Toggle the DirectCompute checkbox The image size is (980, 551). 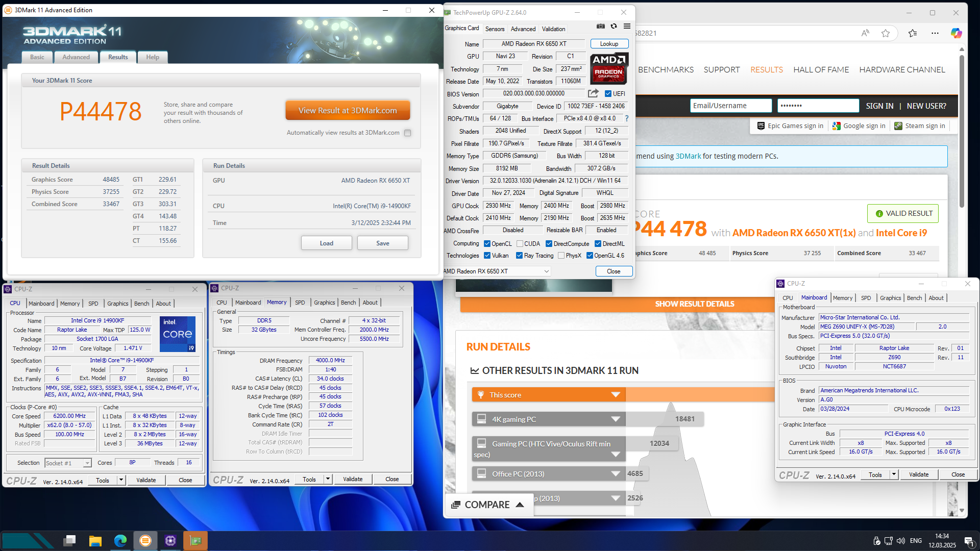click(x=549, y=244)
